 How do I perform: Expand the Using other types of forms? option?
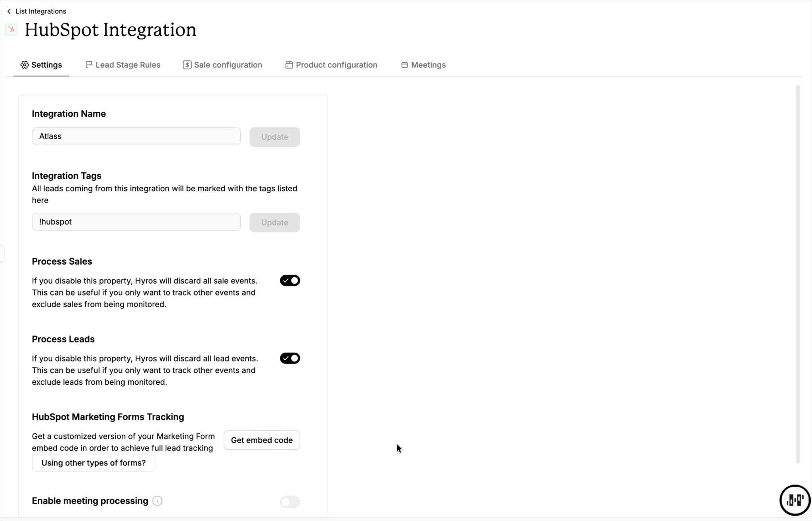(94, 463)
